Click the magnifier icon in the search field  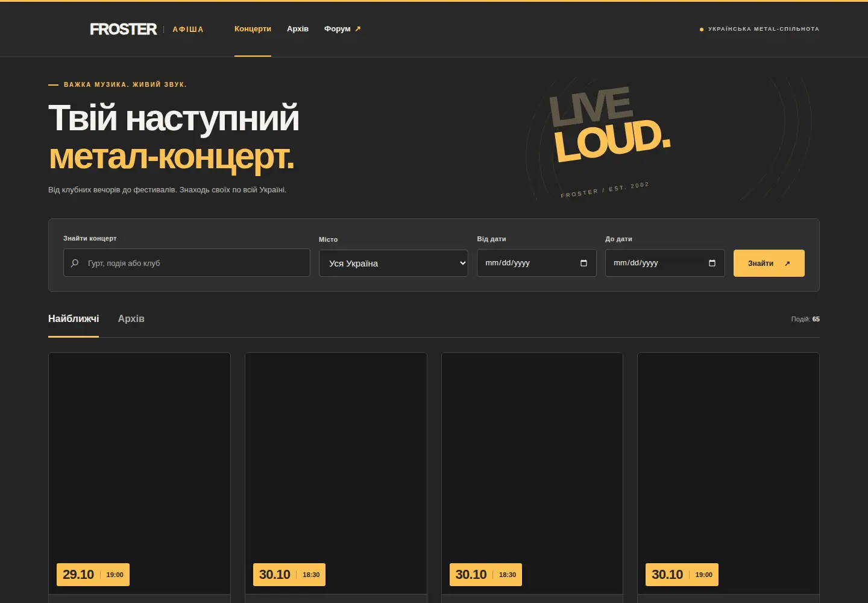coord(75,263)
